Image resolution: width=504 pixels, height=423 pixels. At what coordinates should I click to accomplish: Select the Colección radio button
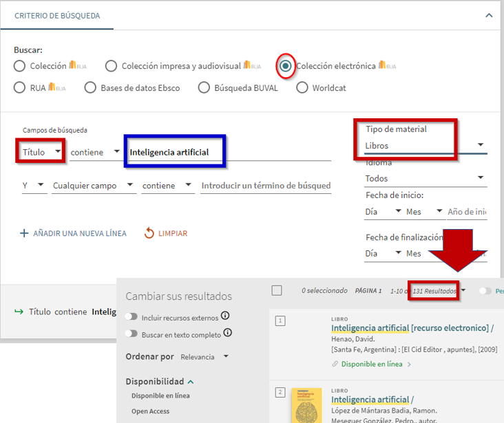click(21, 66)
